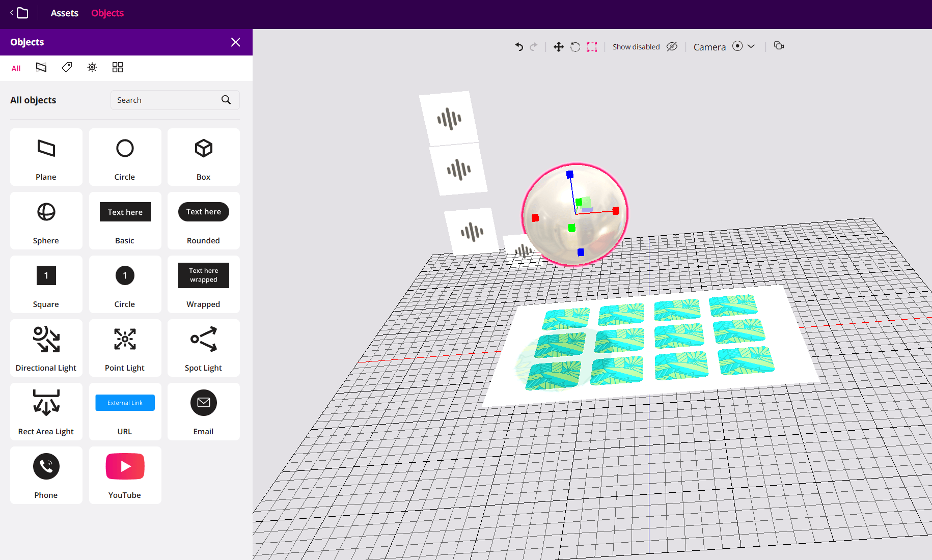Click the search magnifier icon
Viewport: 932px width, 560px height.
[226, 100]
